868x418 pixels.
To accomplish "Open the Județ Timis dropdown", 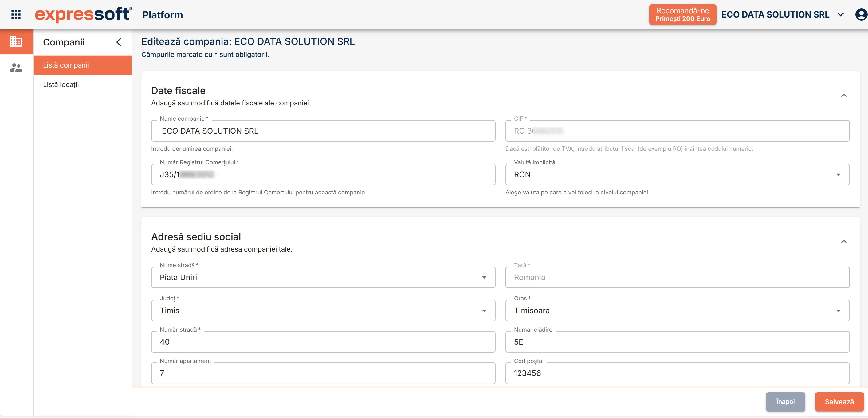I will 323,311.
